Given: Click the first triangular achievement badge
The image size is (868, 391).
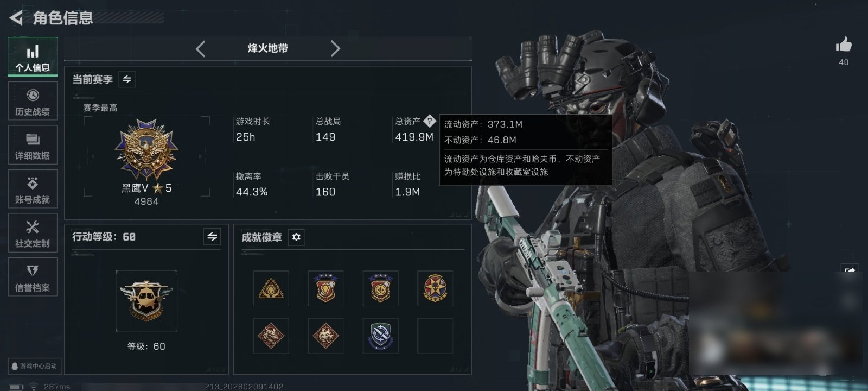Looking at the screenshot, I should (271, 288).
